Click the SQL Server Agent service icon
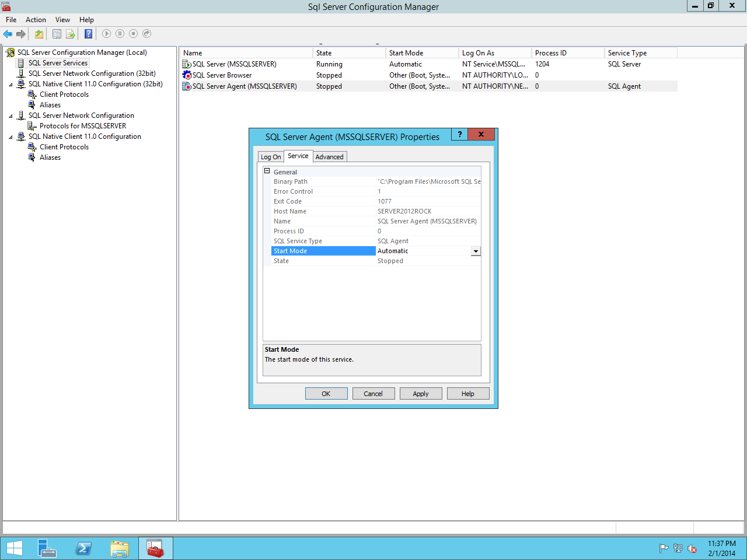Image resolution: width=747 pixels, height=560 pixels. click(187, 86)
